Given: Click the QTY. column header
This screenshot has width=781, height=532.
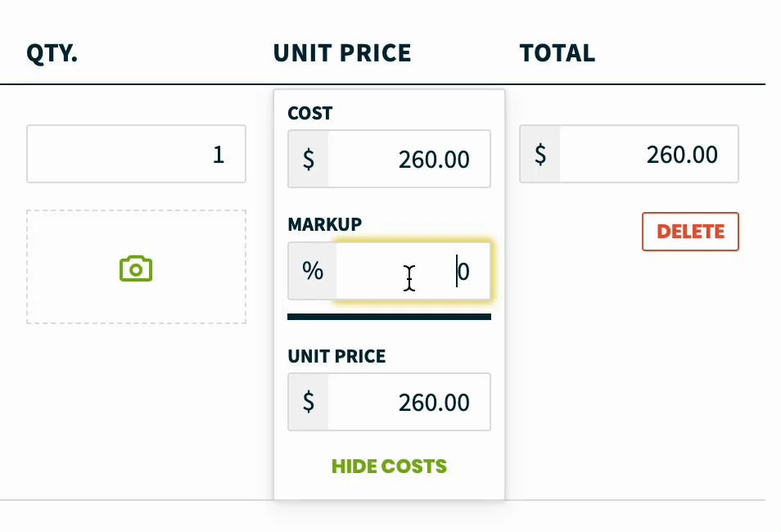Looking at the screenshot, I should coord(52,53).
